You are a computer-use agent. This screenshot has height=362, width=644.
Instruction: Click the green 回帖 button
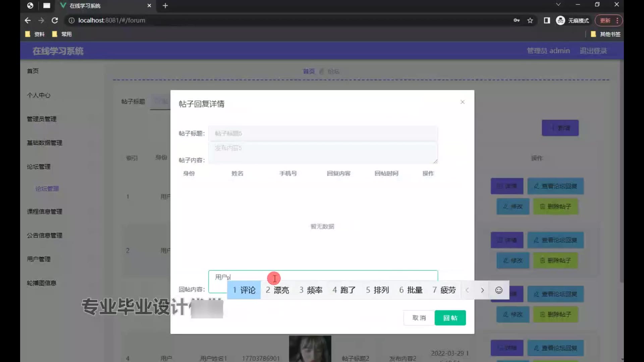[x=450, y=318]
